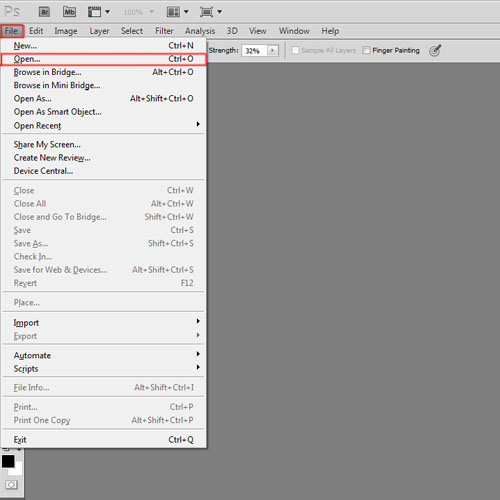Open the zoom level 100% dropdown
The width and height of the screenshot is (500, 500).
[x=139, y=12]
